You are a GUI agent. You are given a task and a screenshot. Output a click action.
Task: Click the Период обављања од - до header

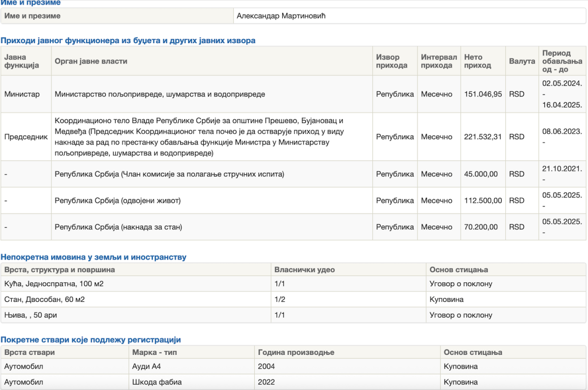pyautogui.click(x=563, y=61)
